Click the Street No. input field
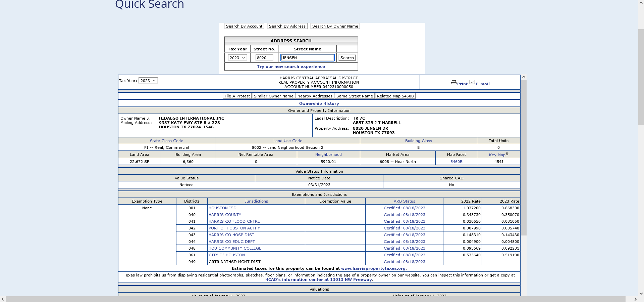Screen dimensions: 644x302 (264, 58)
